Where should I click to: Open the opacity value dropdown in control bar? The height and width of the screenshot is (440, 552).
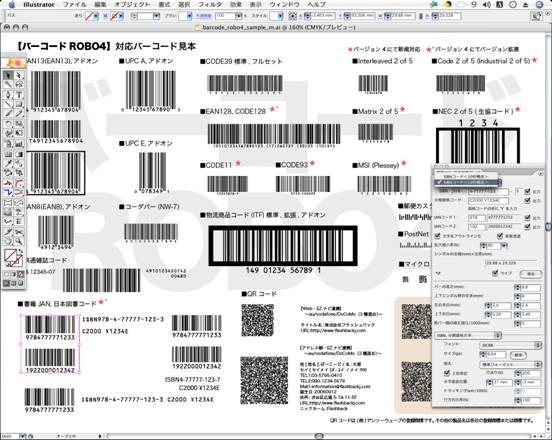click(239, 16)
